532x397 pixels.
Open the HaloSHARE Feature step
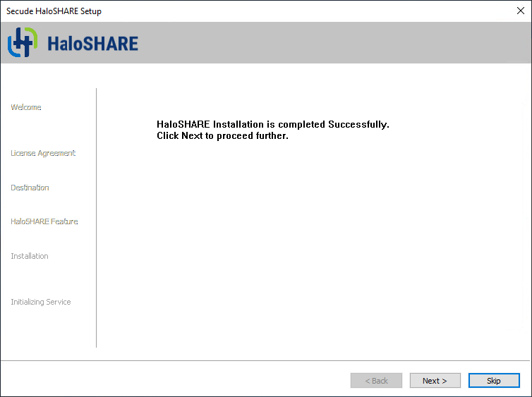point(44,221)
